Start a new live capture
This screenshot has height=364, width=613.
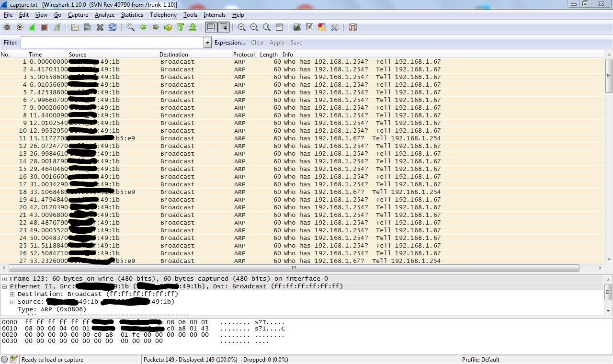click(x=32, y=27)
